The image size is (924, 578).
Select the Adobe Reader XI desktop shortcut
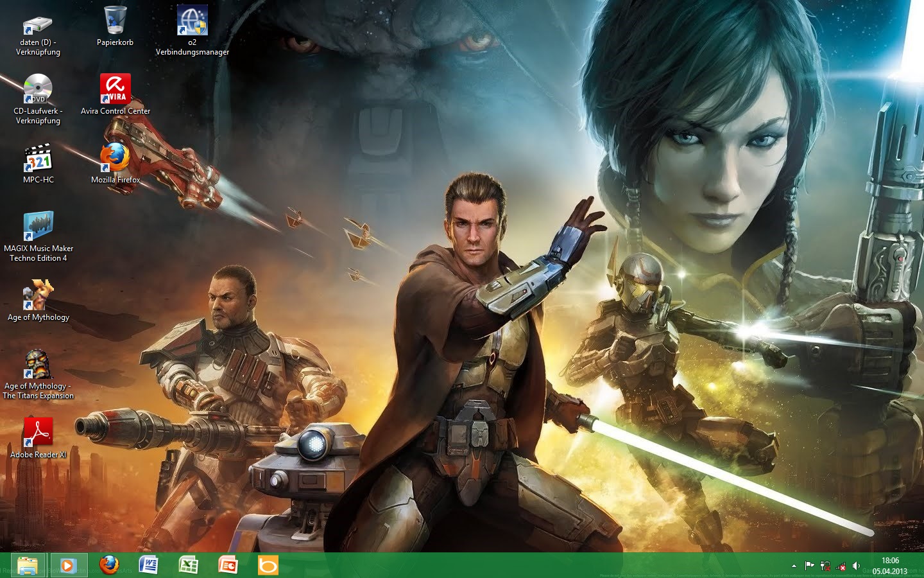[38, 433]
